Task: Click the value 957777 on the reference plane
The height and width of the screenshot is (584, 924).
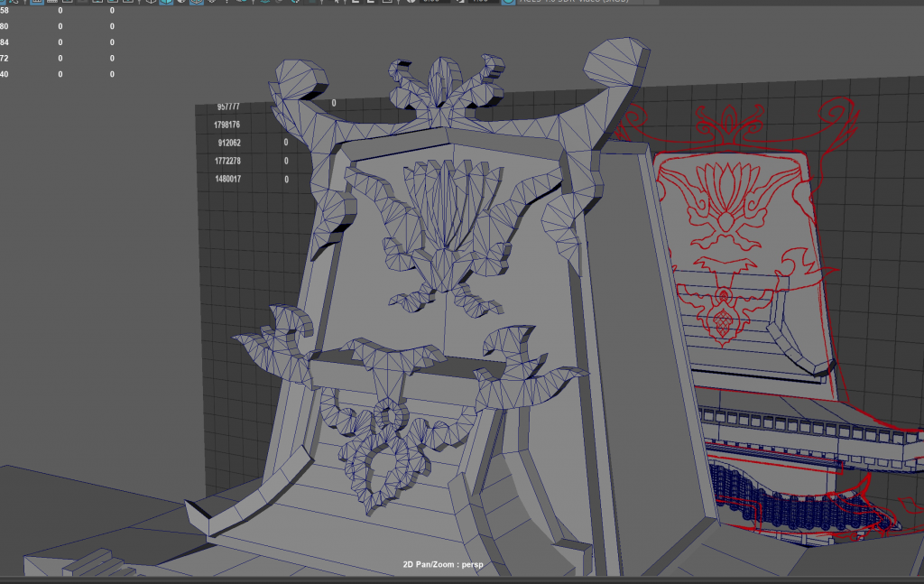Action: 228,107
